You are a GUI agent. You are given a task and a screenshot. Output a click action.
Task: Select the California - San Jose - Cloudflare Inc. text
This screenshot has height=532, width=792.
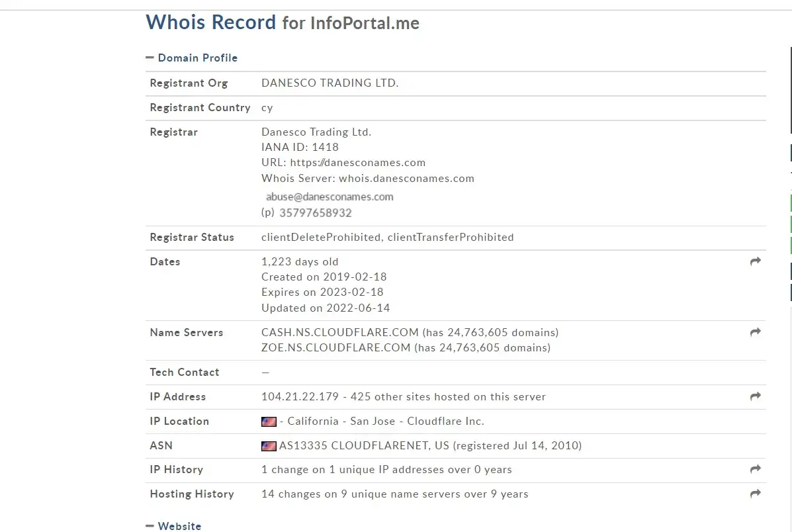pyautogui.click(x=386, y=421)
